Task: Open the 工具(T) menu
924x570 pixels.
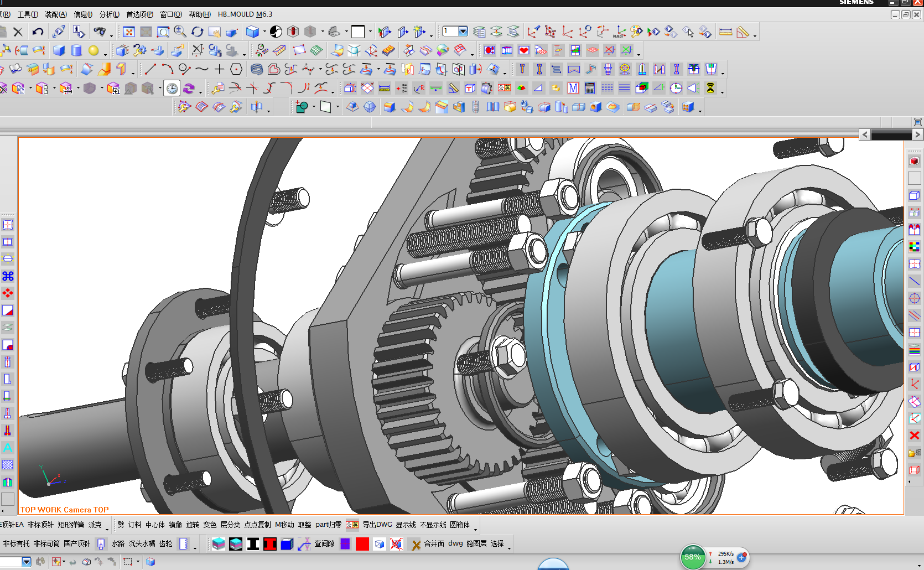Action: coord(28,14)
